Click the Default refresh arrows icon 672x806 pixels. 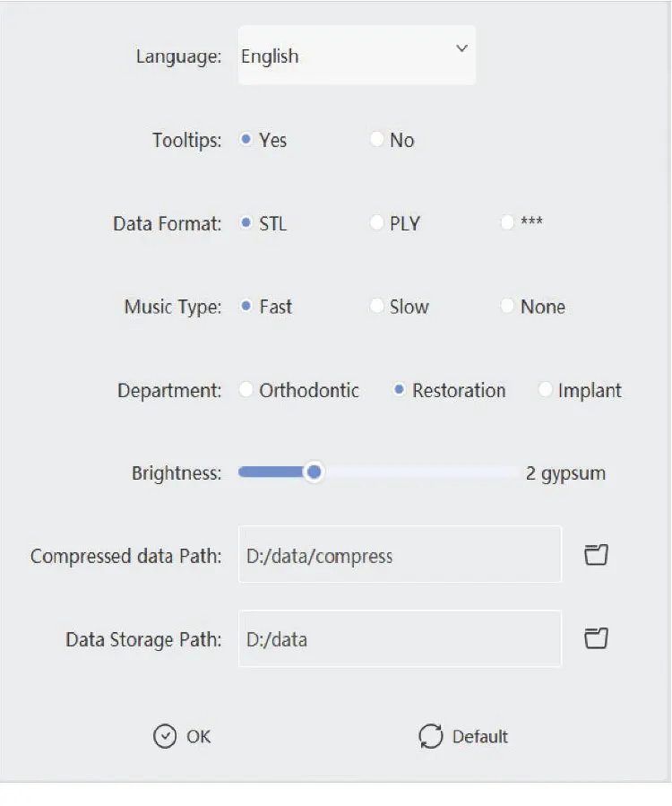click(431, 736)
